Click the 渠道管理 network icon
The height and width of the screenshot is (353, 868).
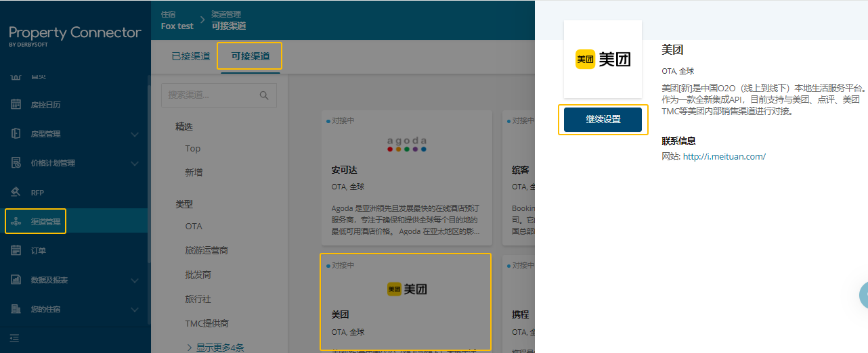click(x=16, y=221)
